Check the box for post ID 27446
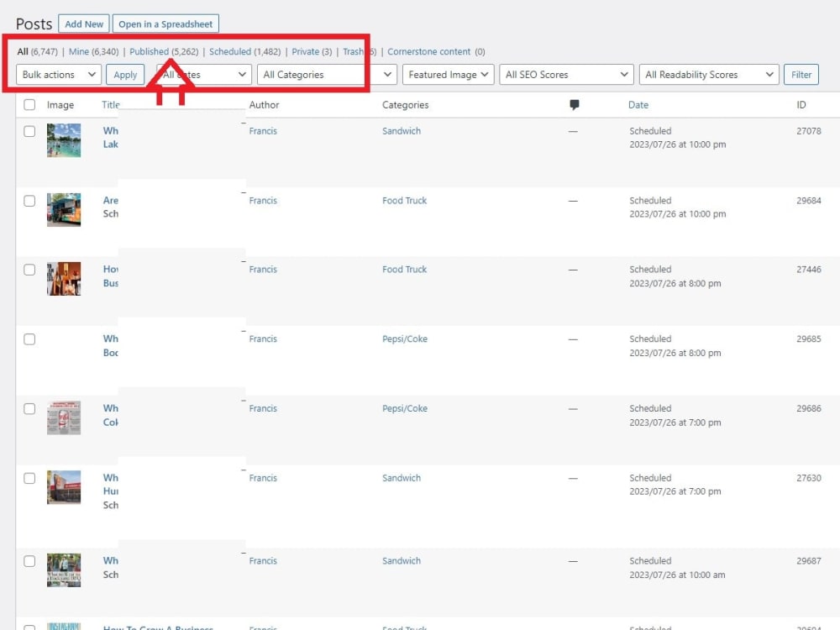The image size is (840, 630). tap(29, 270)
